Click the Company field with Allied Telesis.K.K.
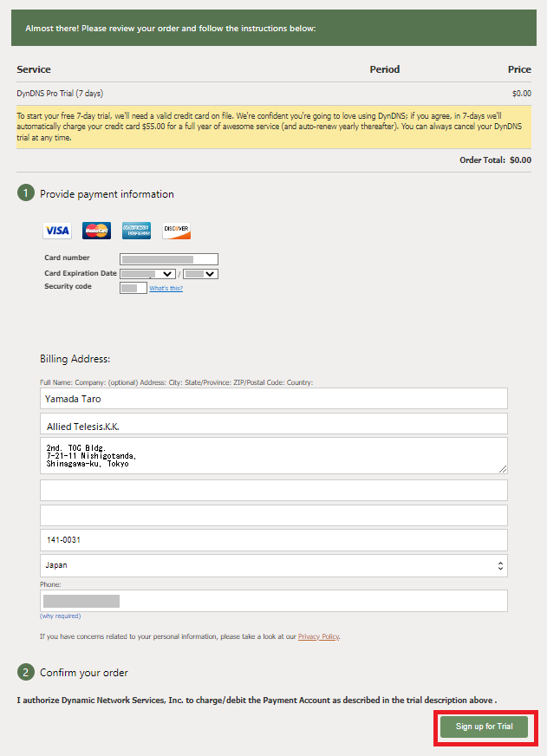Screen dimensions: 547x756 coord(273,424)
